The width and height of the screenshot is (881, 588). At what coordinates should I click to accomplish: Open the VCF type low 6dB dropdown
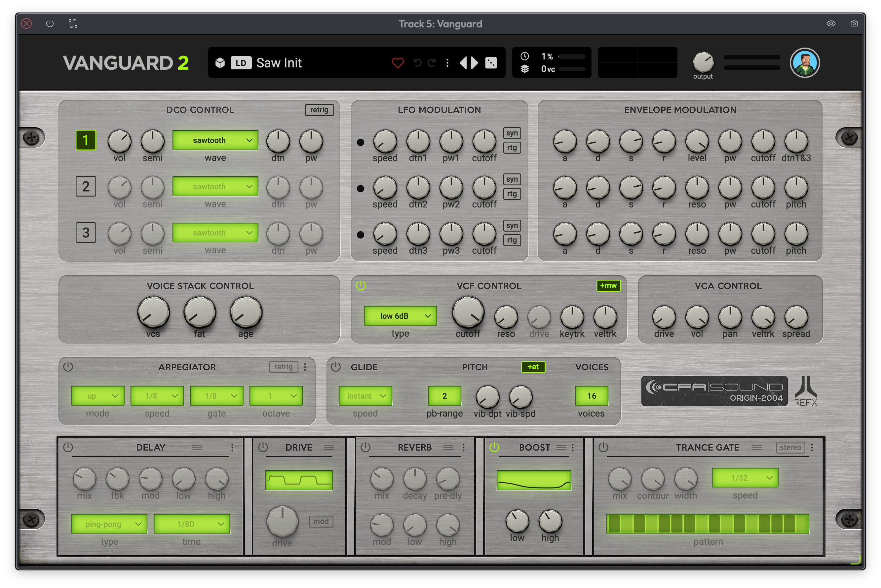pos(400,316)
